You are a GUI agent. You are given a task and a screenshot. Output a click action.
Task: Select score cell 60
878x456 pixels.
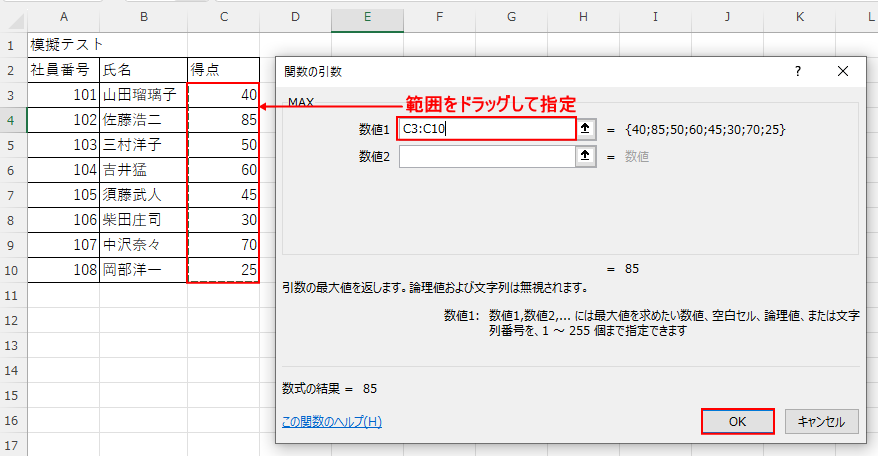tap(224, 170)
